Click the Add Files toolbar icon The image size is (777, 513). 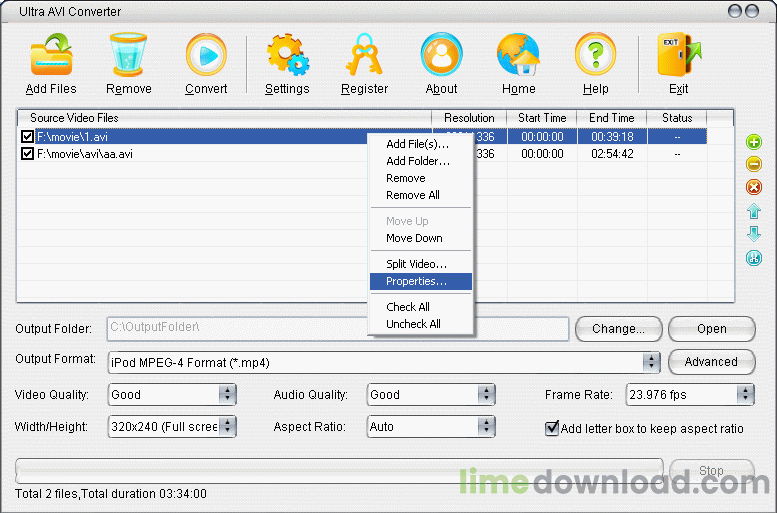(x=51, y=56)
